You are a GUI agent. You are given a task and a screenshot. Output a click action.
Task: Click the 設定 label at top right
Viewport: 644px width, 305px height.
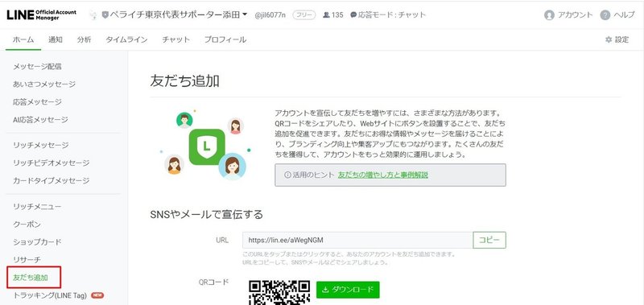621,39
